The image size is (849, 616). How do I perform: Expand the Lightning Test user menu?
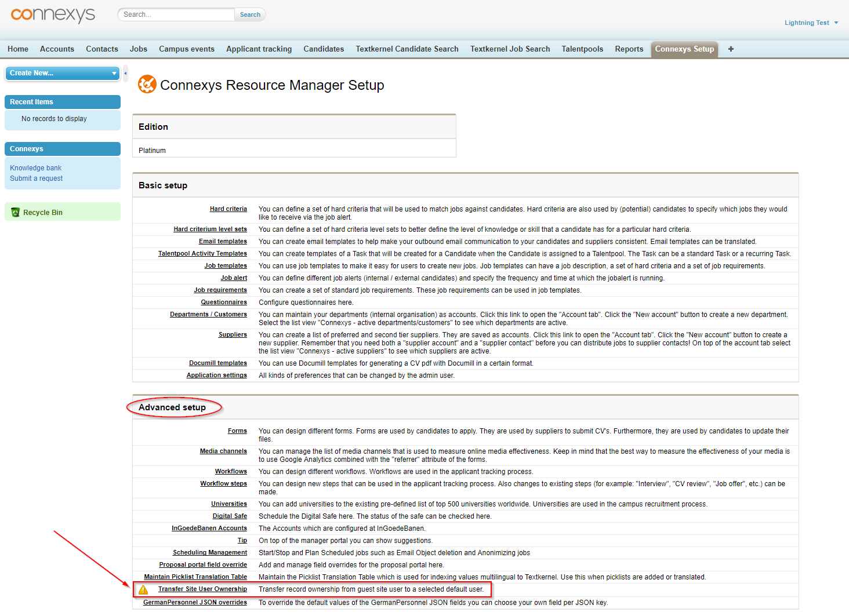click(x=811, y=23)
